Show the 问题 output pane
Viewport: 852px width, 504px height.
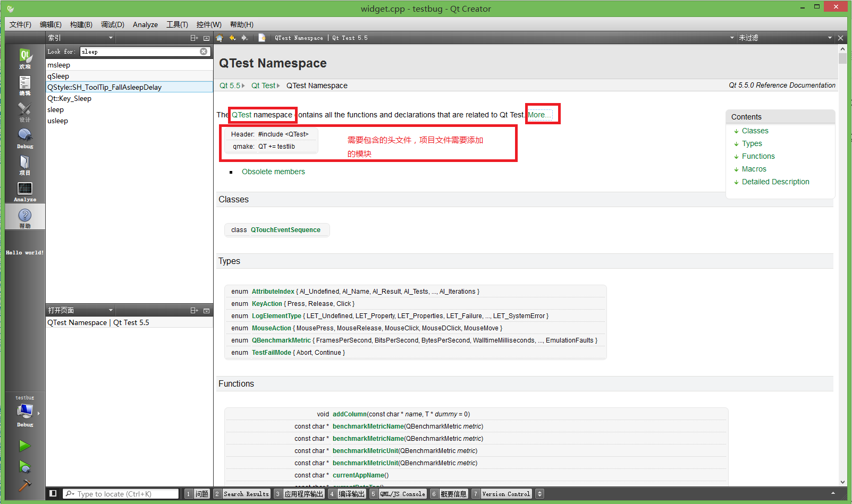pyautogui.click(x=197, y=493)
